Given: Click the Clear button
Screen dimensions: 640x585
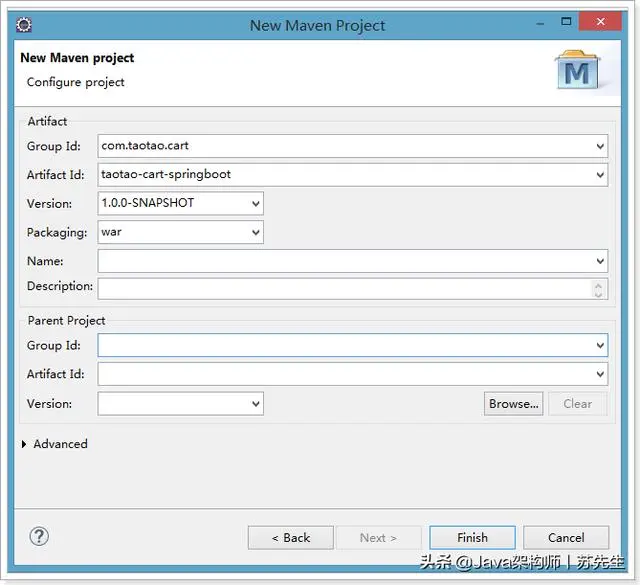Looking at the screenshot, I should coord(578,404).
